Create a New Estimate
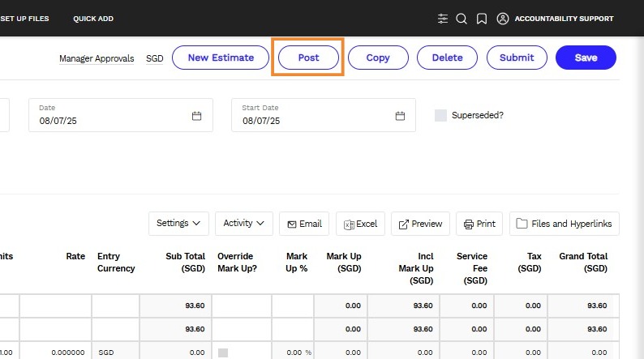644x359 pixels. pyautogui.click(x=221, y=58)
